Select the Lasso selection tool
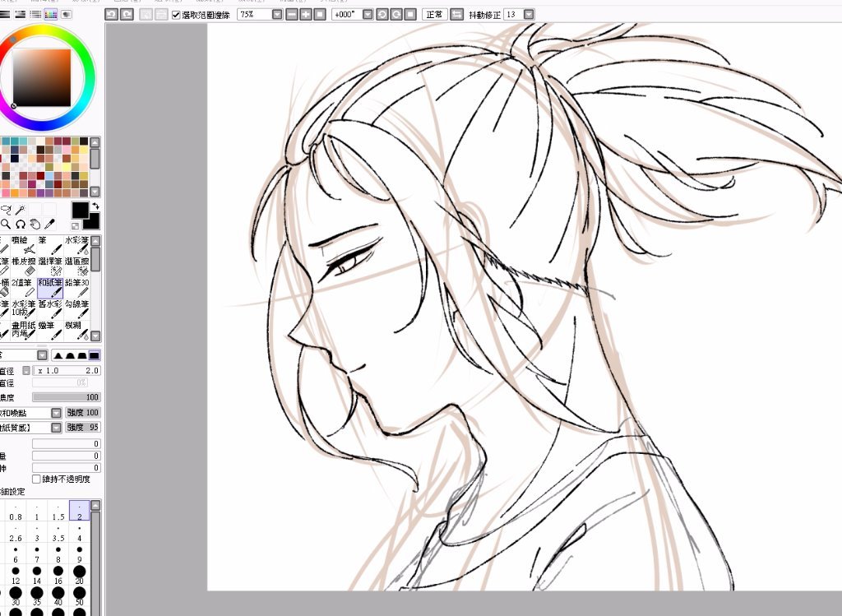The width and height of the screenshot is (842, 616). pos(6,210)
